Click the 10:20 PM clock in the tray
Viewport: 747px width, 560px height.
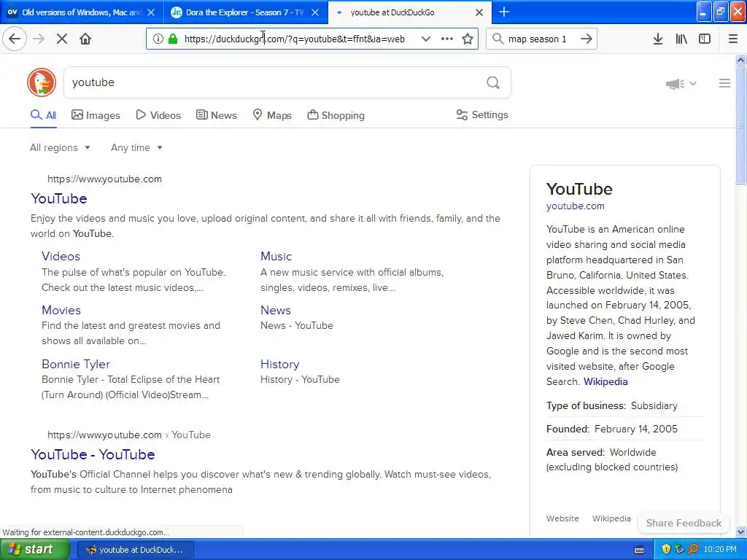720,550
